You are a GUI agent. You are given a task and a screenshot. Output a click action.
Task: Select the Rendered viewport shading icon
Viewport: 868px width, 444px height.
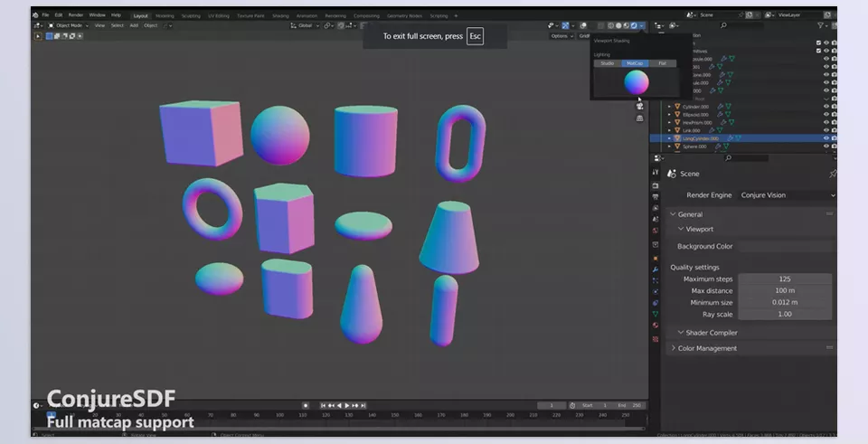tap(634, 25)
